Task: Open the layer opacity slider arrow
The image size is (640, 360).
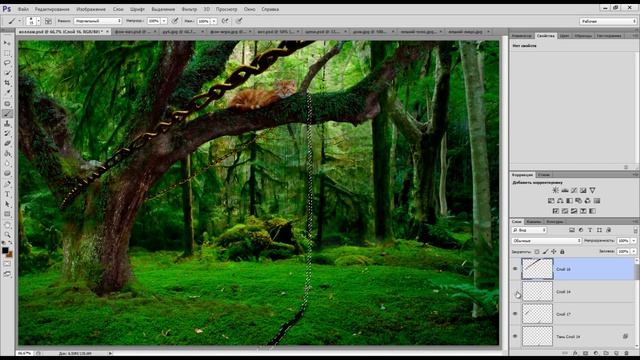Action: click(x=633, y=241)
